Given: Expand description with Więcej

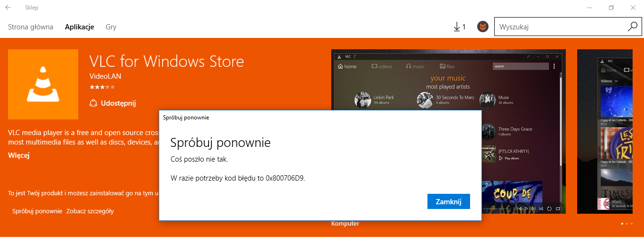Looking at the screenshot, I should coord(19,155).
